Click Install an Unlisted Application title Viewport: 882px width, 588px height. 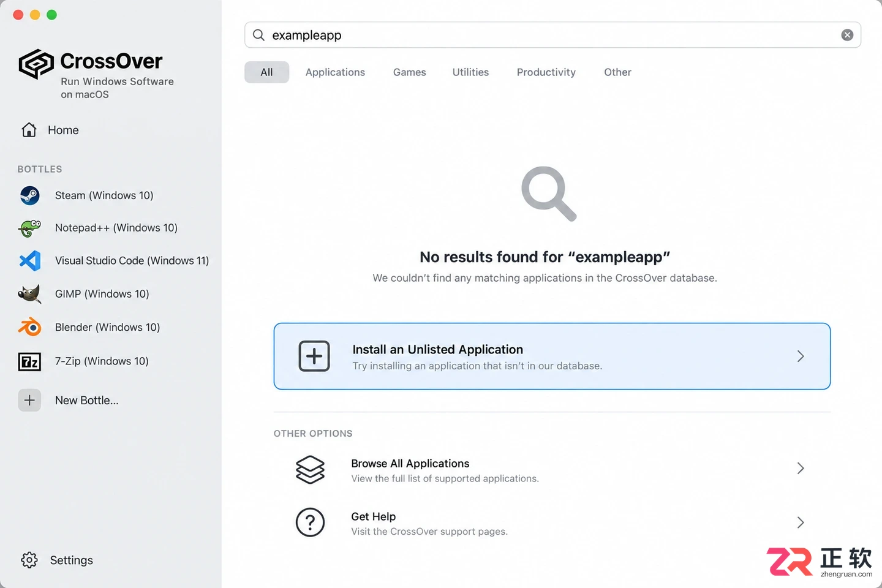click(x=437, y=350)
